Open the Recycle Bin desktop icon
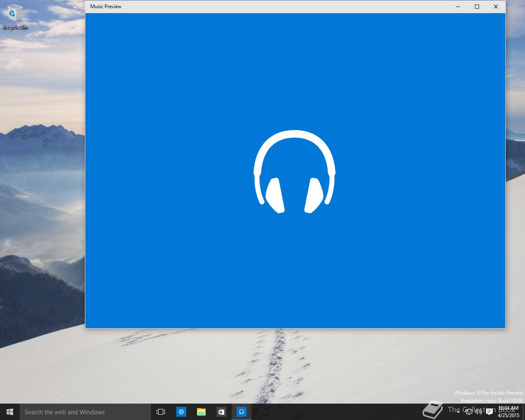The height and width of the screenshot is (420, 525). [15, 17]
